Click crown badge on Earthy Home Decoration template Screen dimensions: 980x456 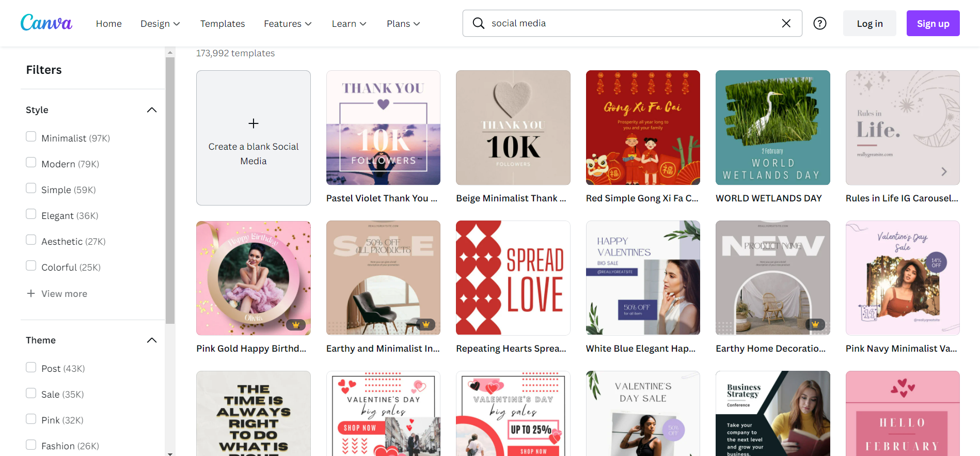[x=815, y=325]
